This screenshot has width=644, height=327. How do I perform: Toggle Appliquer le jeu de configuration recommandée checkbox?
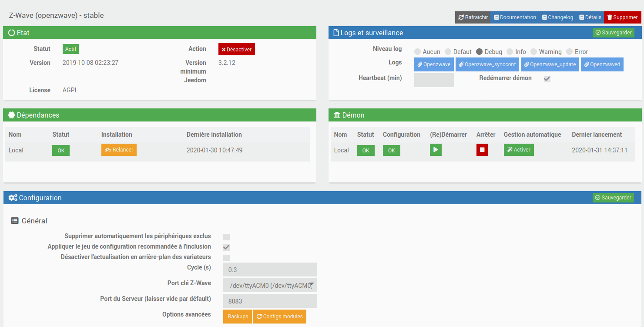click(x=226, y=247)
